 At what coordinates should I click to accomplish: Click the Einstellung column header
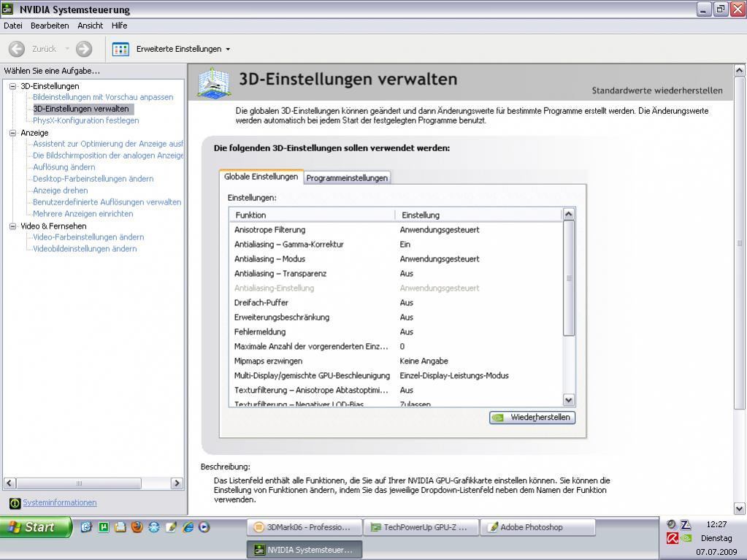(478, 215)
